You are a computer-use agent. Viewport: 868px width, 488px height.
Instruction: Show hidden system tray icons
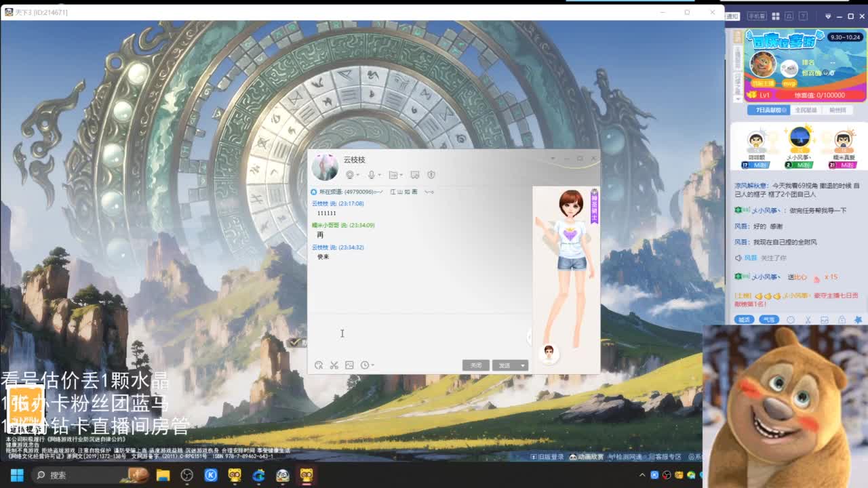click(644, 475)
